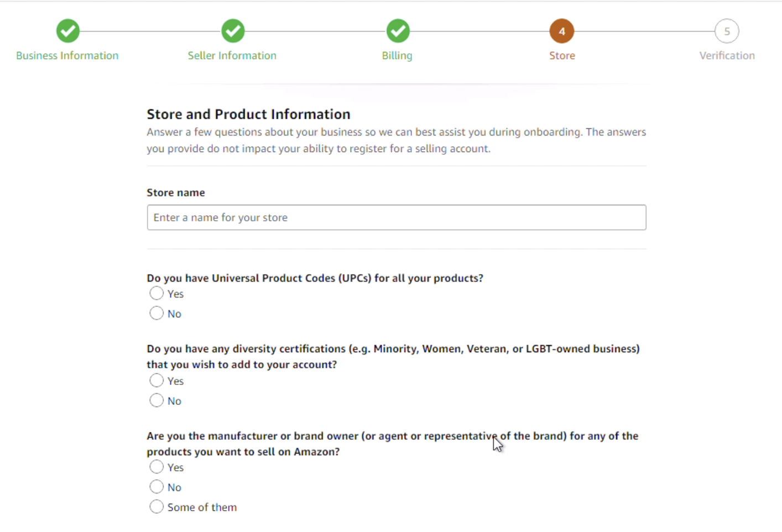
Task: Click the Seller Information green checkmark icon
Action: (x=233, y=31)
